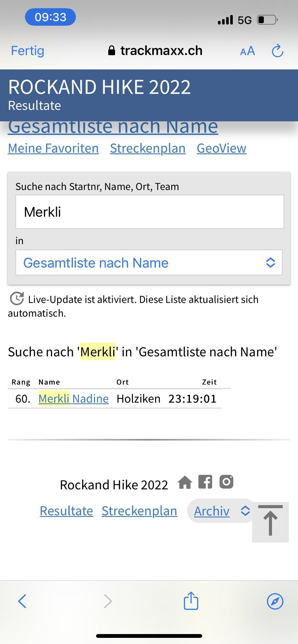This screenshot has height=644, width=298.
Task: Open the footer Resultate link
Action: 66,511
